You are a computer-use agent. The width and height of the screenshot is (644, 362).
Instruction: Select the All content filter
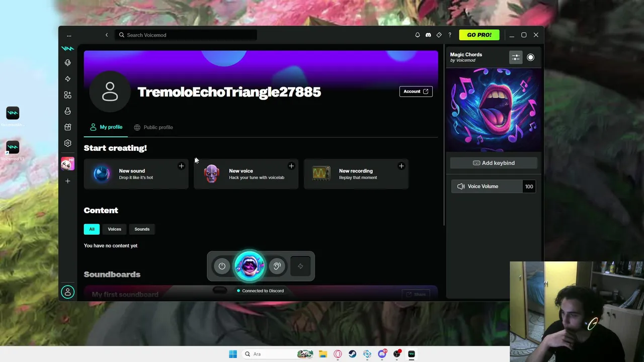tap(92, 229)
